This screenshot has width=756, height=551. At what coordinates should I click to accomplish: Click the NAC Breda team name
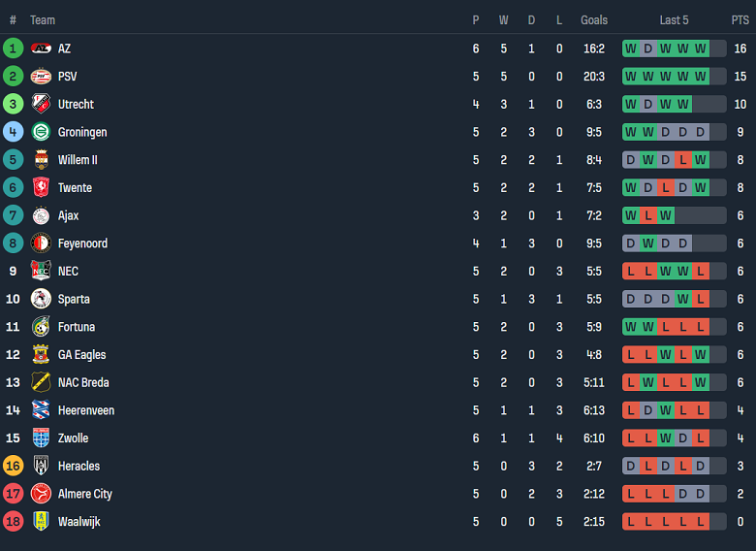(83, 383)
